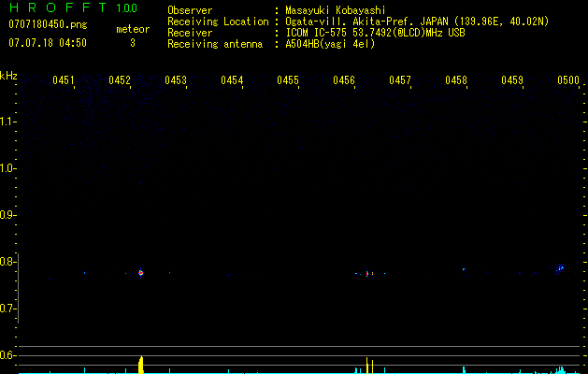
Task: Click the 0456 time marker
Action: tap(344, 80)
